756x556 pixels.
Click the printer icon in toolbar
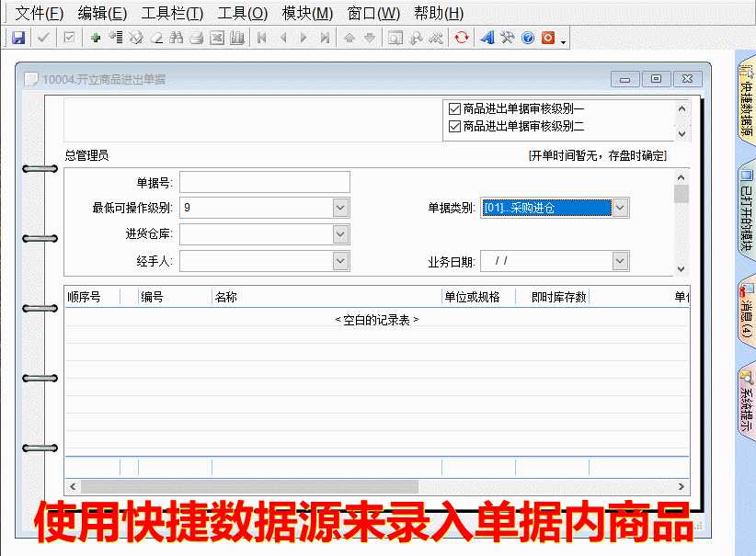(196, 38)
